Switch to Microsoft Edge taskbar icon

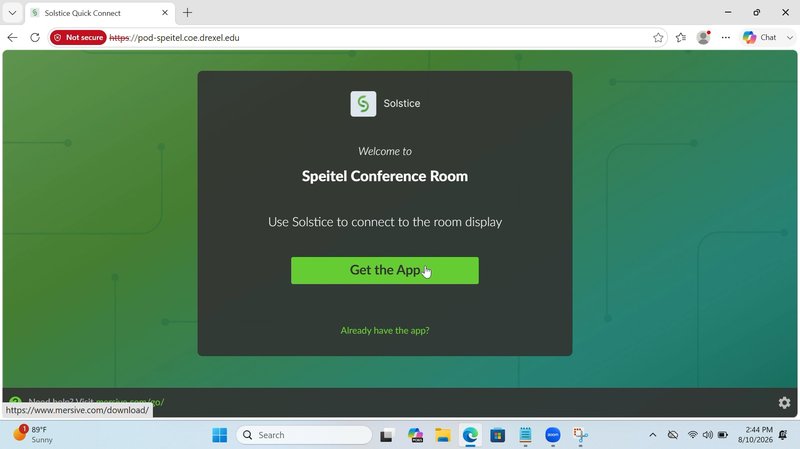(470, 435)
